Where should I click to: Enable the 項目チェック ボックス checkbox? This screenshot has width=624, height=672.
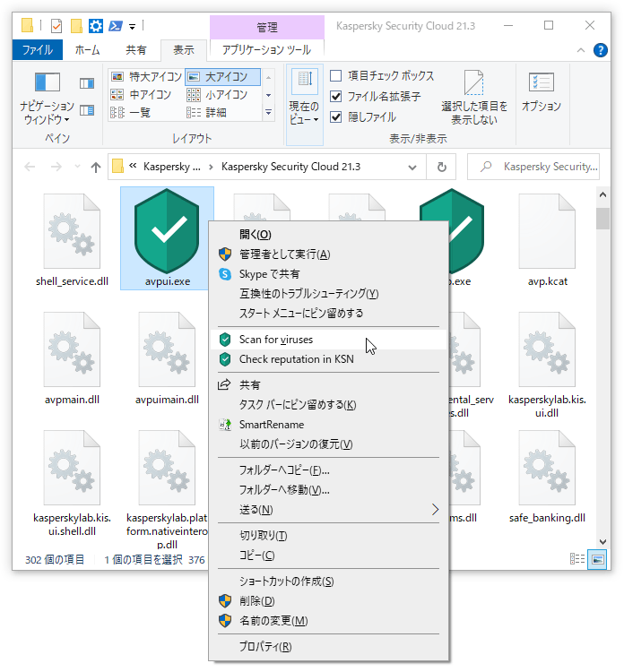[x=335, y=76]
